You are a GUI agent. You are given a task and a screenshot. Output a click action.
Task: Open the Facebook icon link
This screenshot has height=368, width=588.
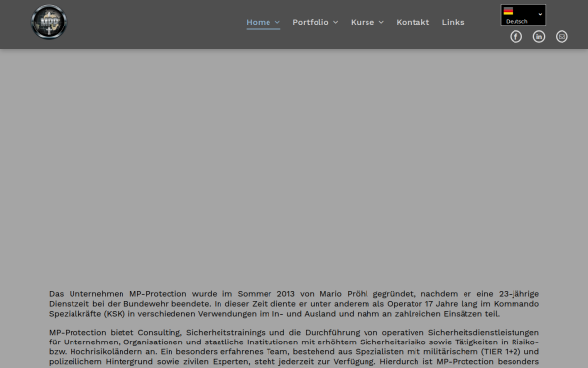[x=516, y=37]
